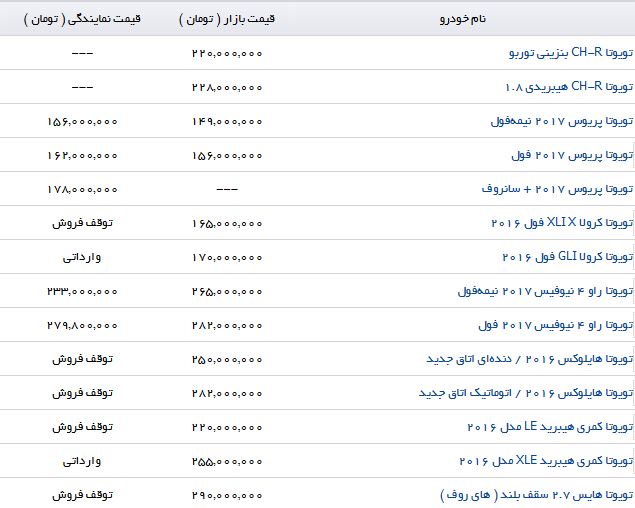Select توقف فروش in Toyota Hiace row

click(82, 495)
